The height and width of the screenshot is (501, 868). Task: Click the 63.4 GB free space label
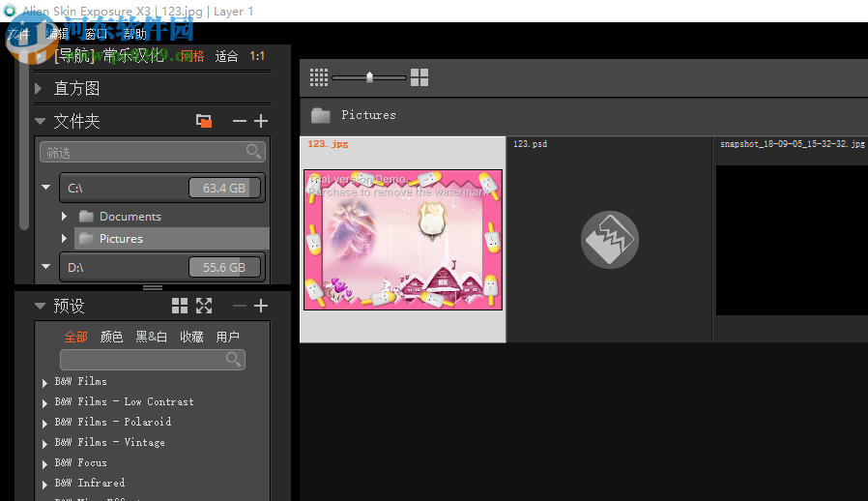(224, 188)
